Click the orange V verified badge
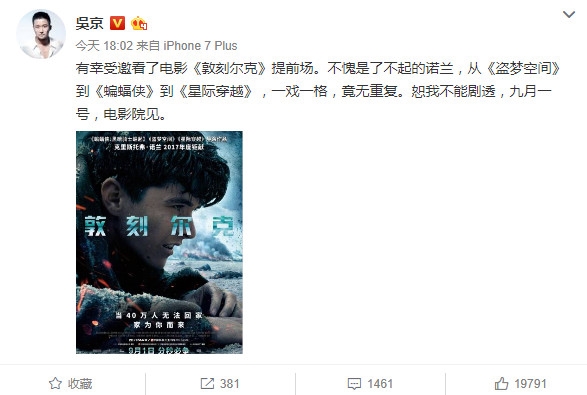The width and height of the screenshot is (587, 395). click(117, 23)
